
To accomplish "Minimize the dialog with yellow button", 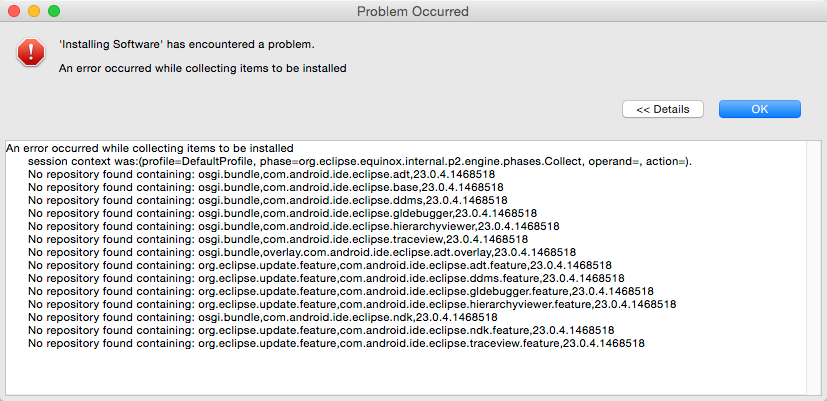I will point(34,11).
